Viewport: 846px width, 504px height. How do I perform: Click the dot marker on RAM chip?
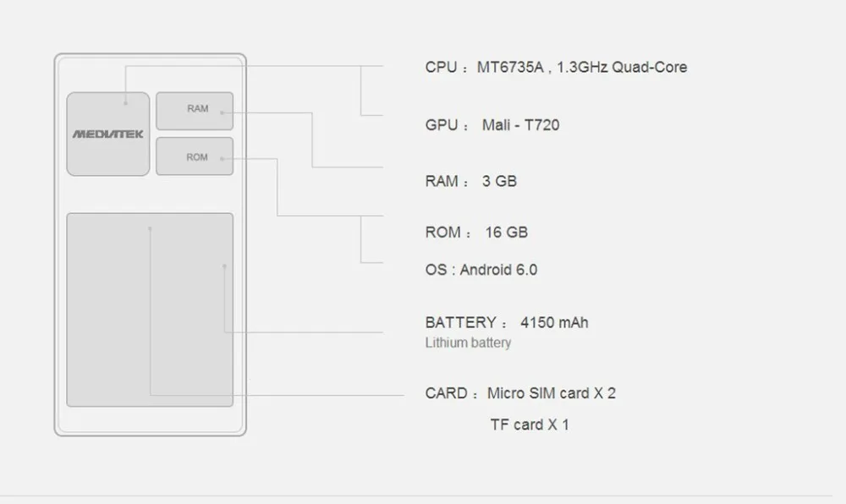(x=222, y=112)
